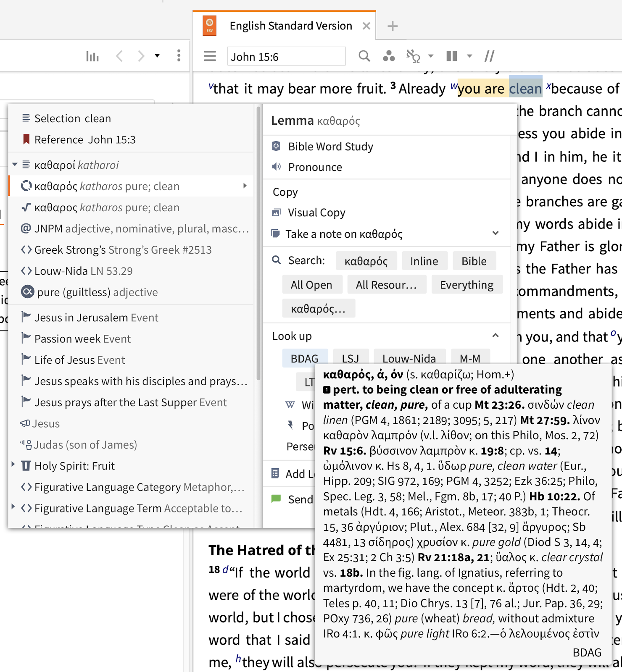622x672 pixels.
Task: Select the Selection clean menu entry
Action: pos(131,118)
